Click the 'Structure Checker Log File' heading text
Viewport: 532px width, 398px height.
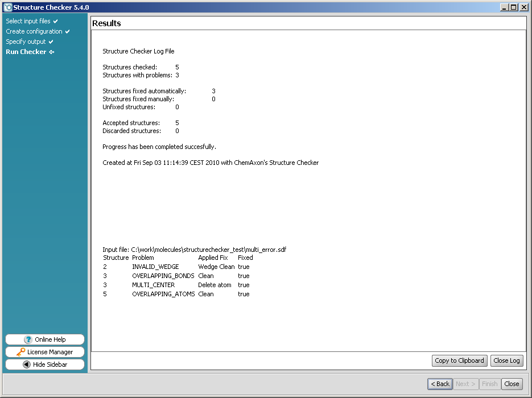coord(138,51)
